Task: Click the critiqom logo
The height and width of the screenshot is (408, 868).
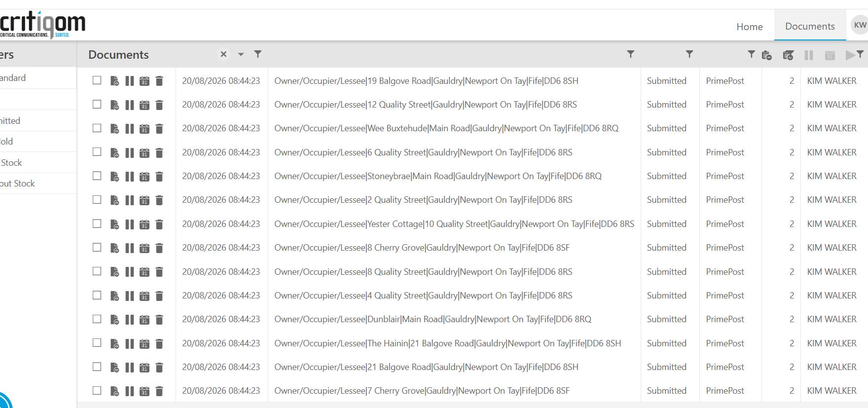Action: tap(42, 25)
